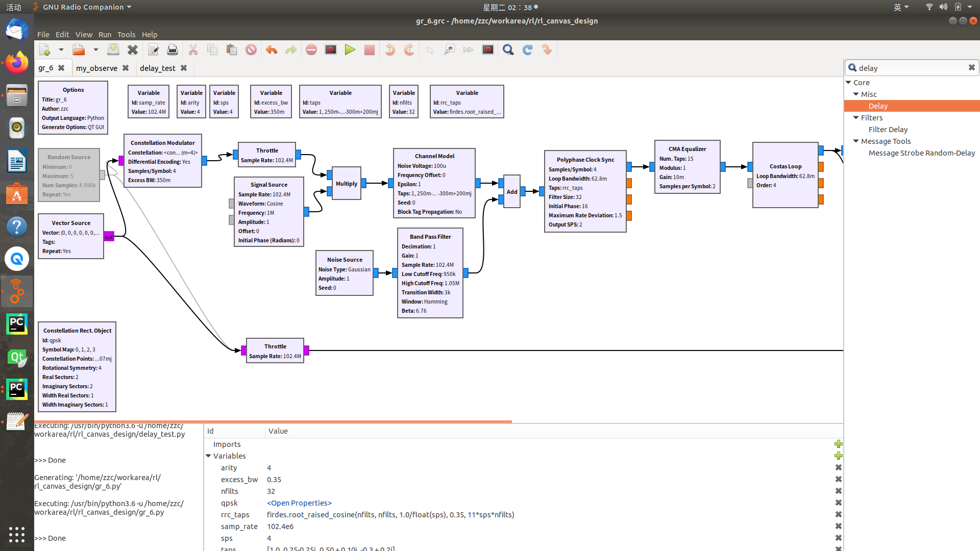
Task: Switch to the delay_test tab
Action: (x=157, y=68)
